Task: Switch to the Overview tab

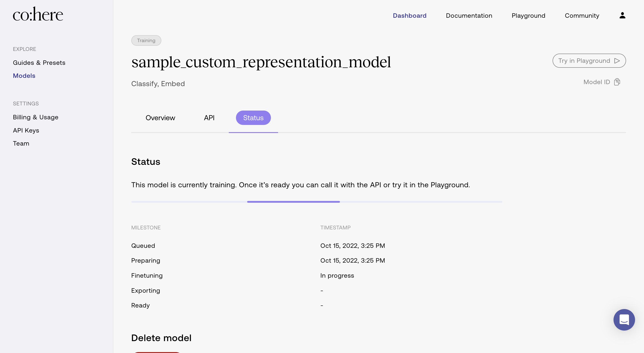Action: (160, 118)
